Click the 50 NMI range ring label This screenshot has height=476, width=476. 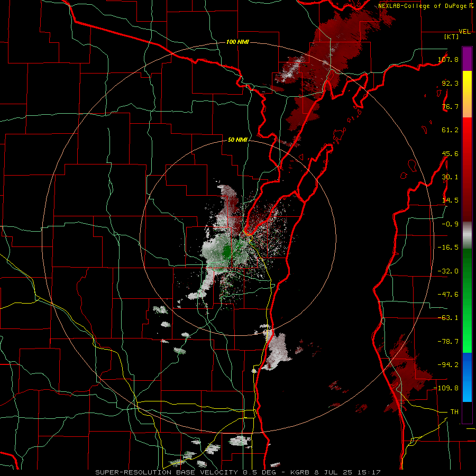pyautogui.click(x=237, y=140)
